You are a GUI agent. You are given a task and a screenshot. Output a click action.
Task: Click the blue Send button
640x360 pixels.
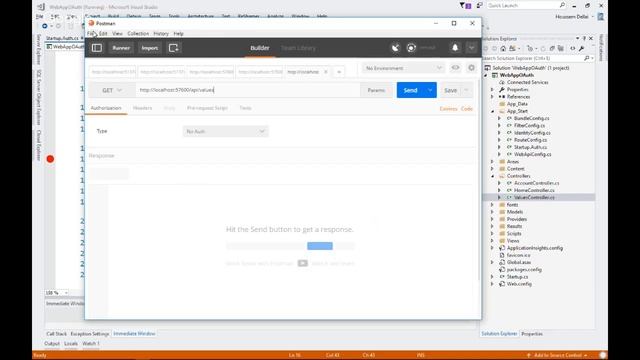(410, 90)
